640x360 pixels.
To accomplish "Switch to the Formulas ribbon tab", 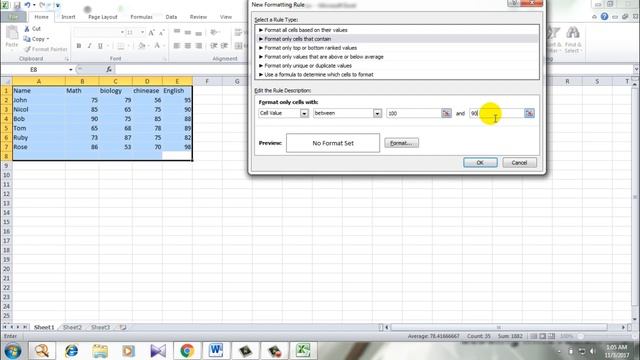I will click(141, 17).
